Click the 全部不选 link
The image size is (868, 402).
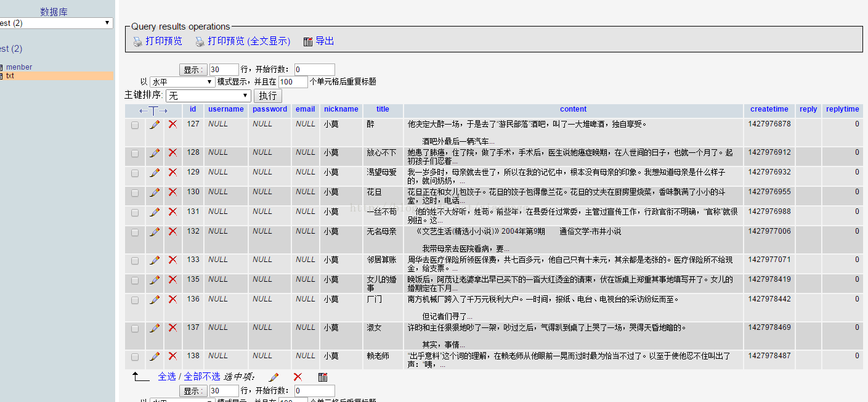tap(202, 377)
